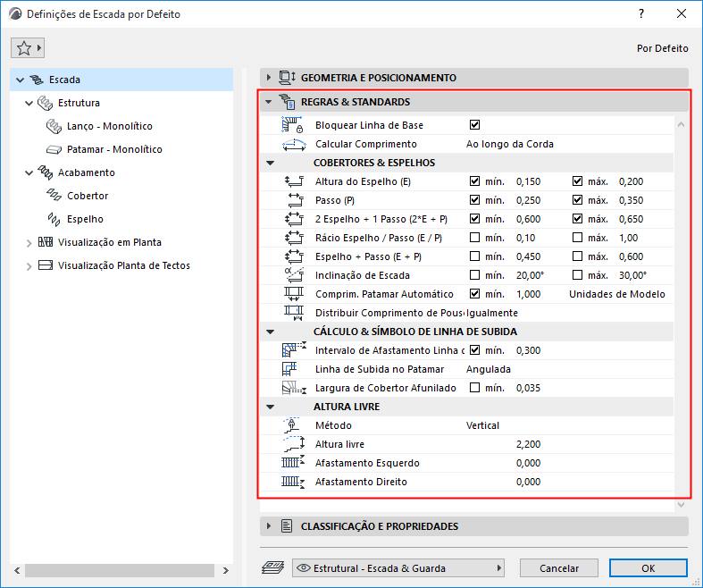Image resolution: width=703 pixels, height=588 pixels.
Task: Click the Distribuir Comprimento row icon
Action: pyautogui.click(x=294, y=313)
